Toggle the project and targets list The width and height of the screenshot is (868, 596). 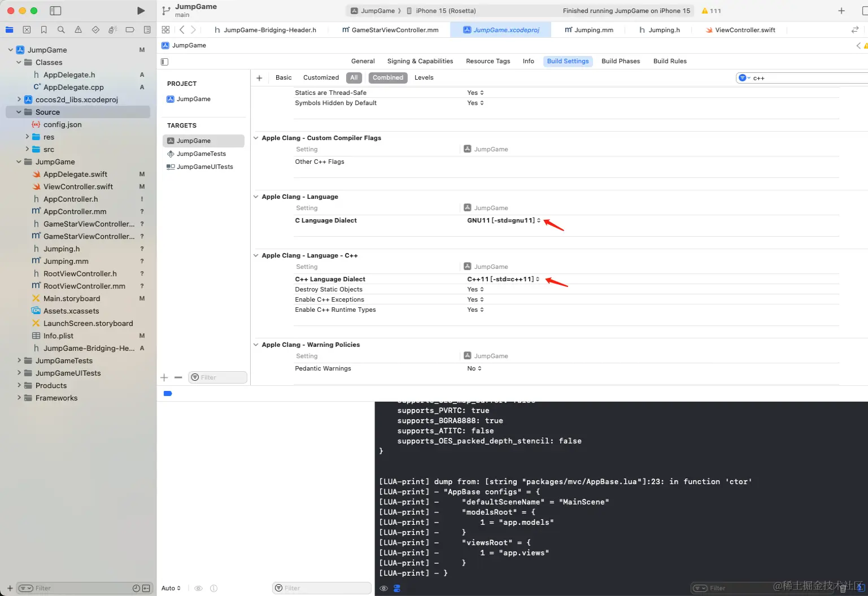pyautogui.click(x=165, y=62)
